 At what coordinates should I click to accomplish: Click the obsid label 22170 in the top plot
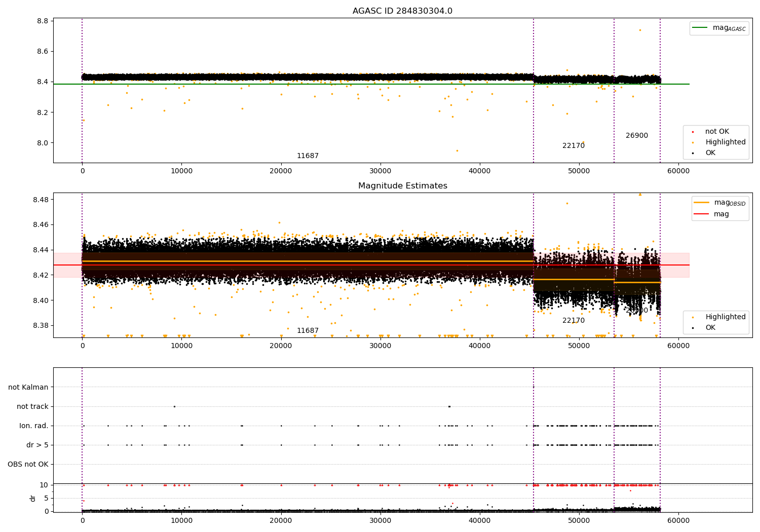coord(574,146)
